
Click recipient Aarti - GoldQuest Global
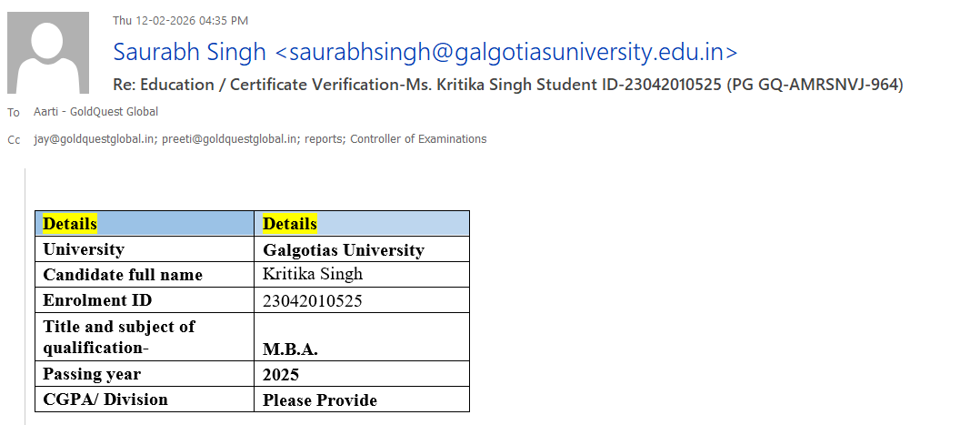(x=95, y=112)
